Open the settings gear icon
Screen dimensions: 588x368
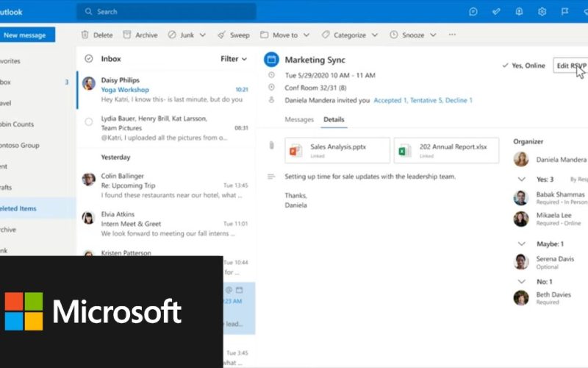coord(542,12)
